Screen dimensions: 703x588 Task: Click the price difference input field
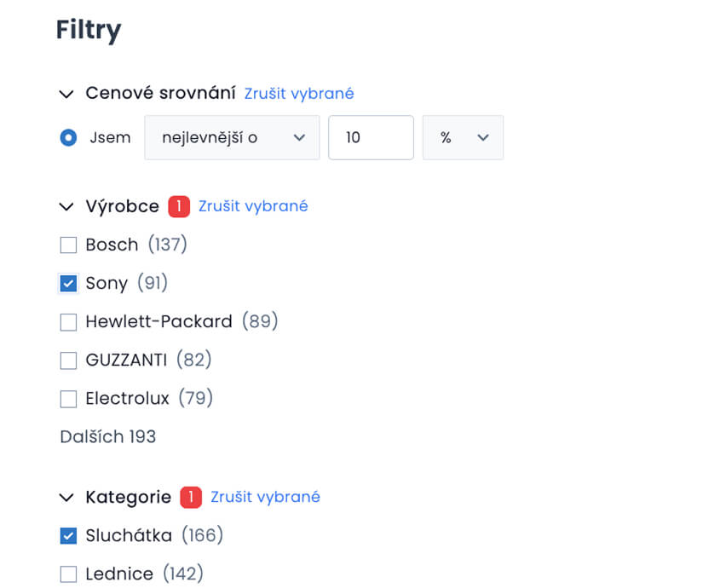coord(371,137)
